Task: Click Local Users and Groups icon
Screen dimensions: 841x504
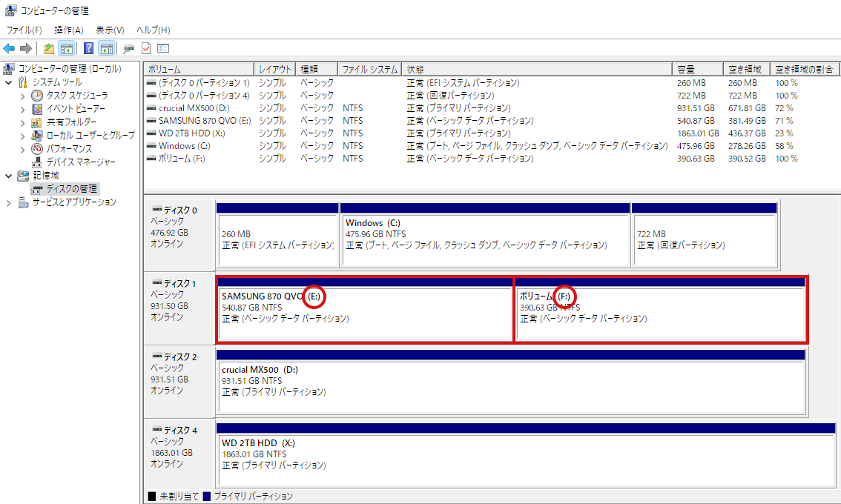Action: [x=37, y=135]
